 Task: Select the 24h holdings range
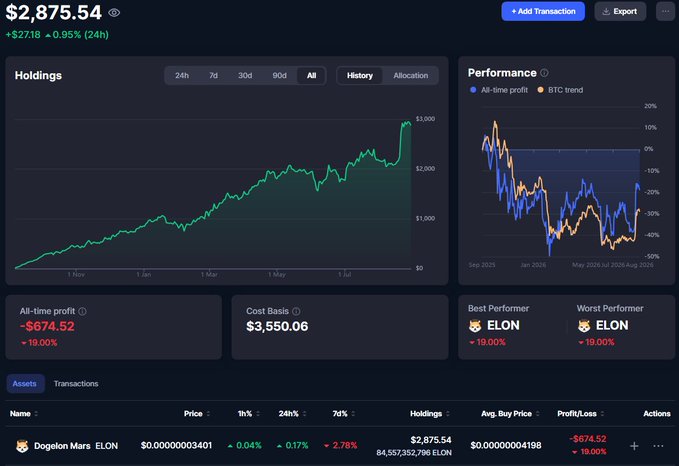coord(182,75)
